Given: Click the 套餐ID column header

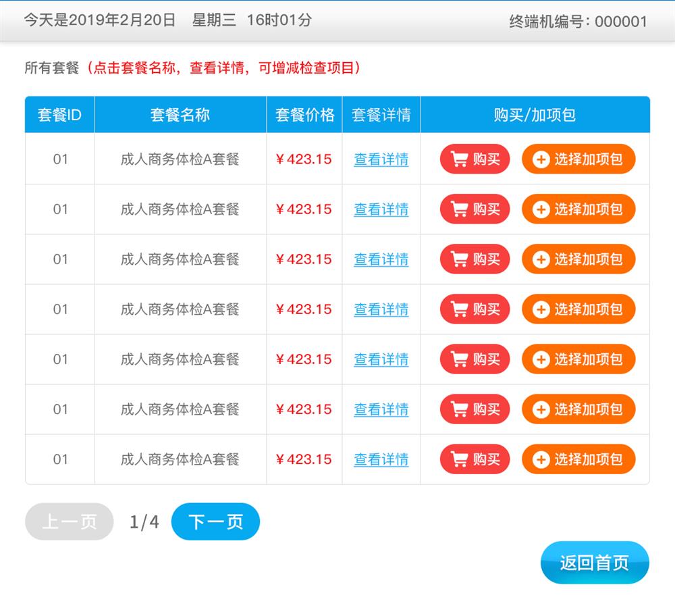Looking at the screenshot, I should pos(59,115).
